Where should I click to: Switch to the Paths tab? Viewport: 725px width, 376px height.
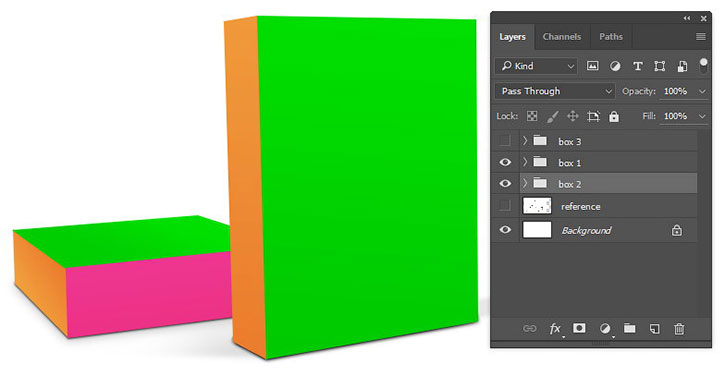pos(611,37)
